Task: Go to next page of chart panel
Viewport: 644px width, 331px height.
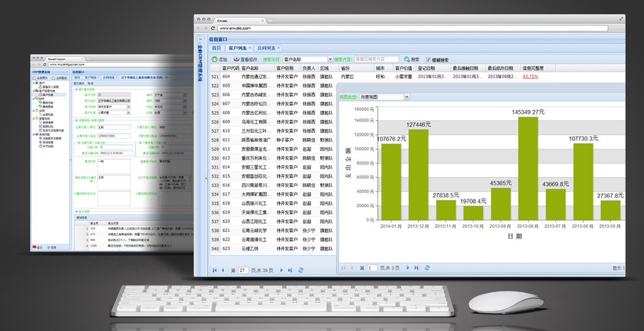Action: pyautogui.click(x=408, y=268)
